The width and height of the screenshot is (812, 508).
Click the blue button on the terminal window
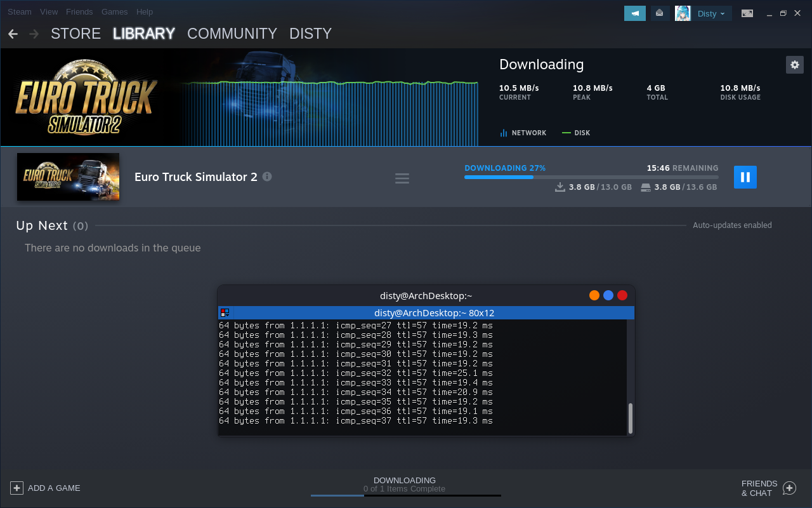click(x=608, y=295)
